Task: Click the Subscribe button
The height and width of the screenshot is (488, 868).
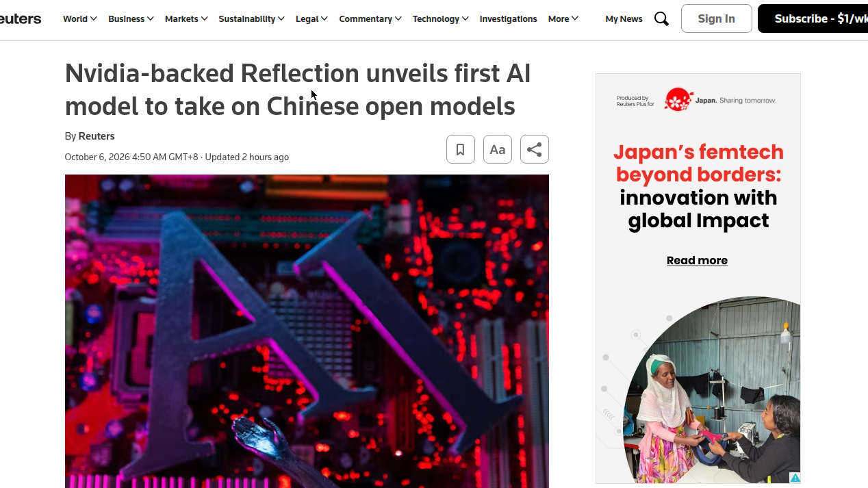Action: pyautogui.click(x=813, y=18)
